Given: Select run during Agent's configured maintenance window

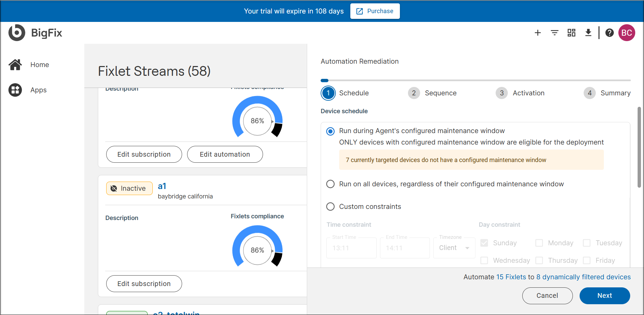Looking at the screenshot, I should coord(330,131).
